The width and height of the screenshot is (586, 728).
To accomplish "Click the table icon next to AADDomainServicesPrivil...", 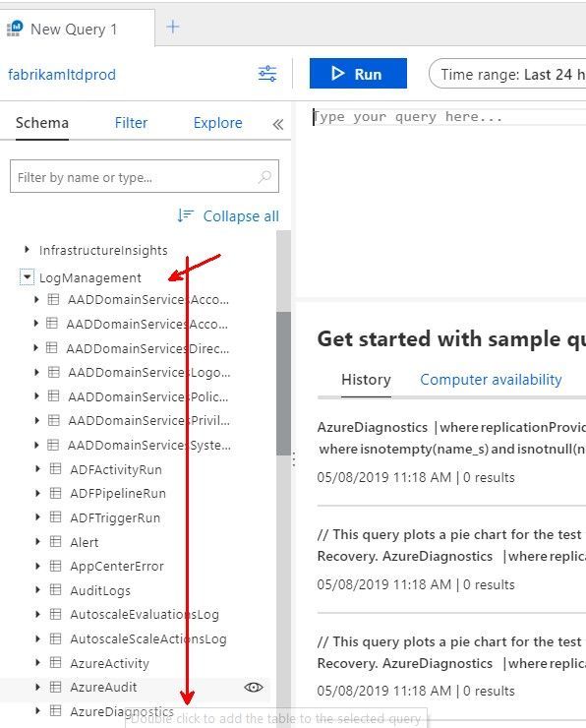I will pyautogui.click(x=54, y=420).
